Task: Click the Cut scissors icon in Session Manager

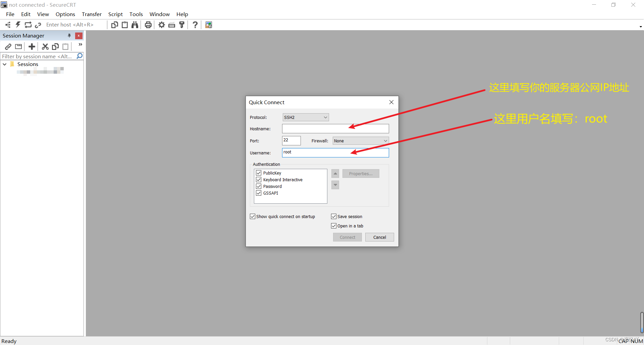Action: tap(45, 47)
